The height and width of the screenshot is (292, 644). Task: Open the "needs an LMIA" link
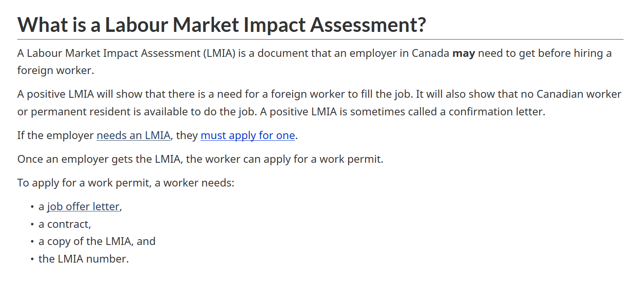(133, 135)
